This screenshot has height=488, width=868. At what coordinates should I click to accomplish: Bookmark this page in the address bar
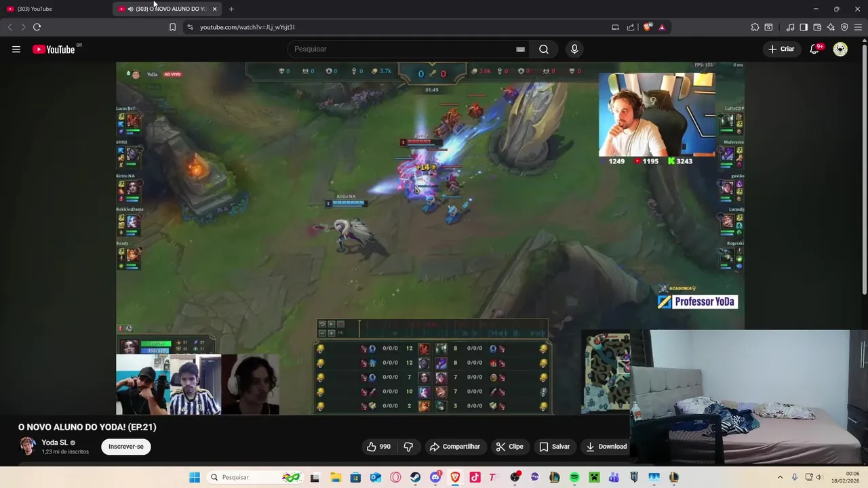coord(172,27)
